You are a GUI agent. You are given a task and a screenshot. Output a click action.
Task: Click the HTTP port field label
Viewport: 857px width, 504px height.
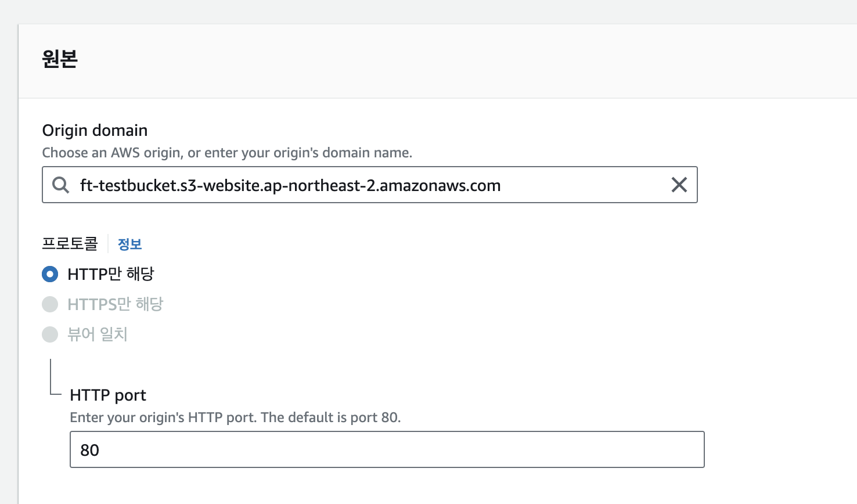[x=108, y=395]
